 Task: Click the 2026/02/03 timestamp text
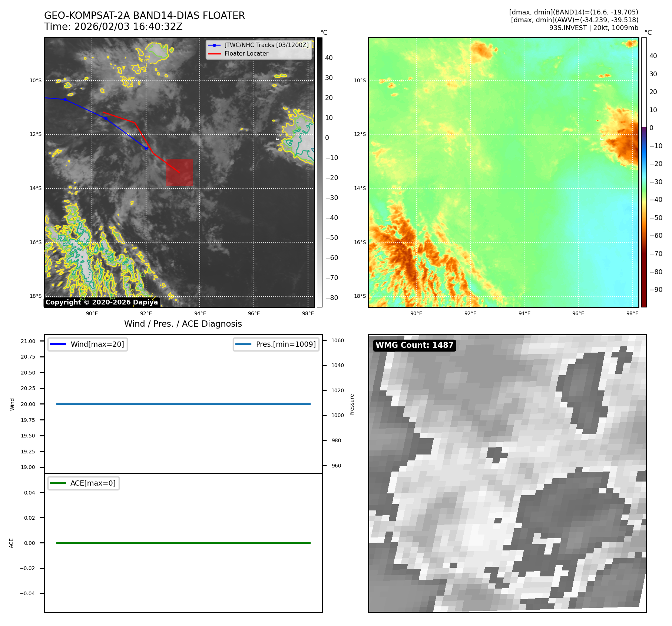113,27
